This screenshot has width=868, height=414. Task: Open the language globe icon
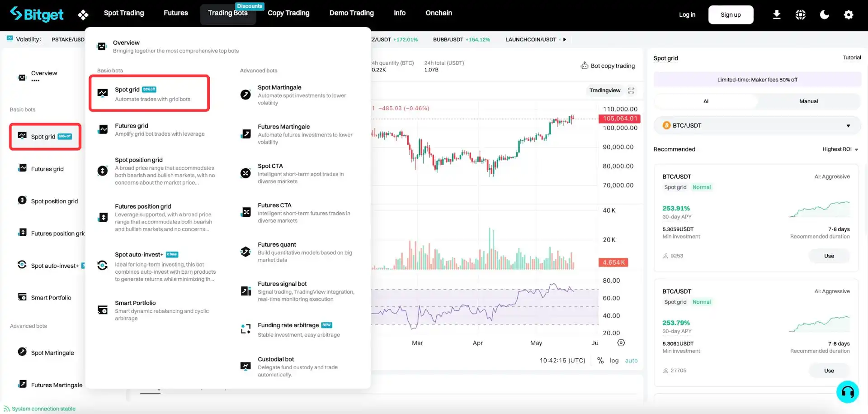point(800,15)
